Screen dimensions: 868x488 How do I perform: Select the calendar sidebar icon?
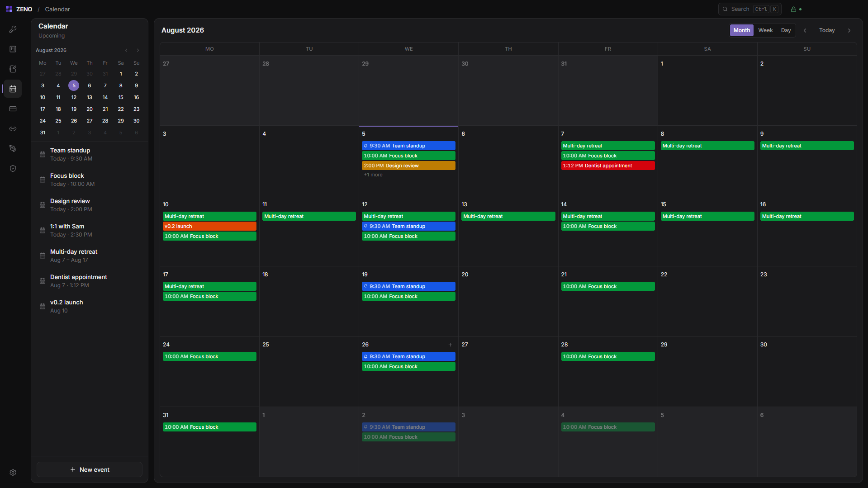pos(13,89)
